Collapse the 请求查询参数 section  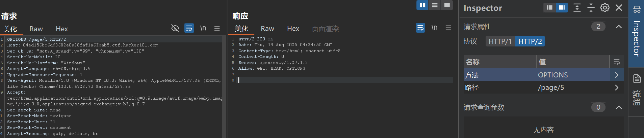[x=619, y=107]
